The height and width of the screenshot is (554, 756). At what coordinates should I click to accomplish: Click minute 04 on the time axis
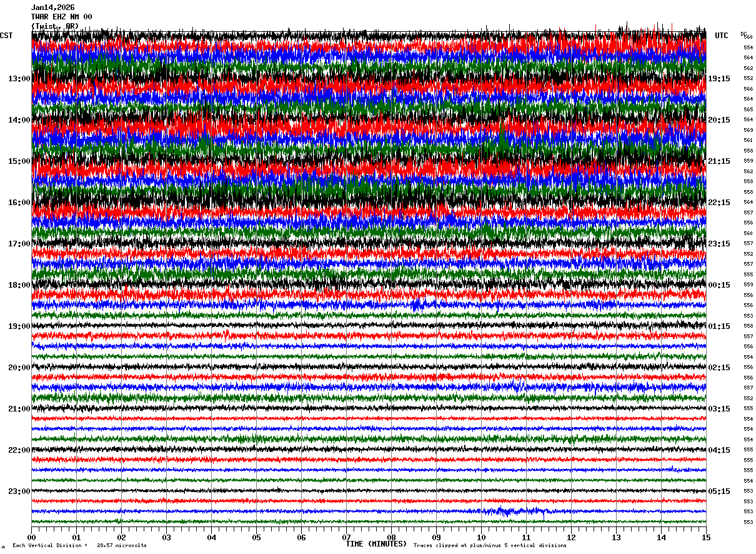211,537
